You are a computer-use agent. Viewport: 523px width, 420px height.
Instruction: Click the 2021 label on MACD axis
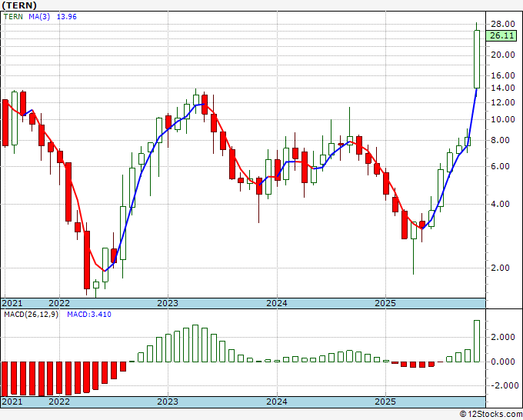tap(12, 402)
